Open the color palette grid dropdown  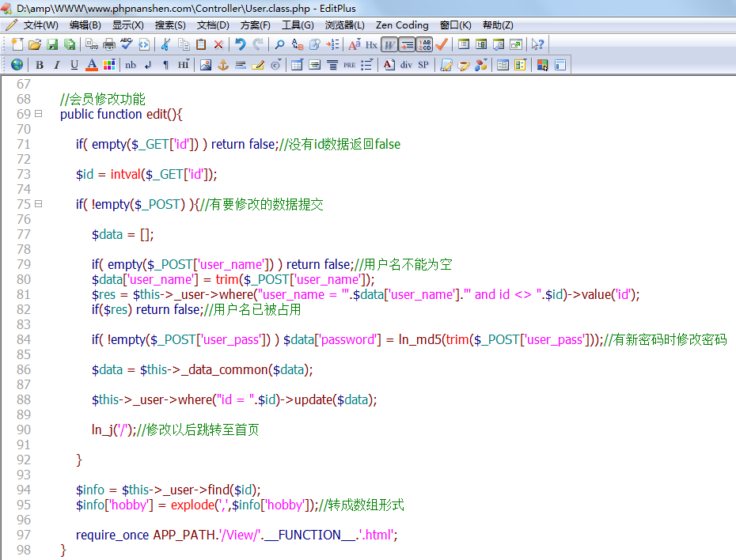point(109,65)
